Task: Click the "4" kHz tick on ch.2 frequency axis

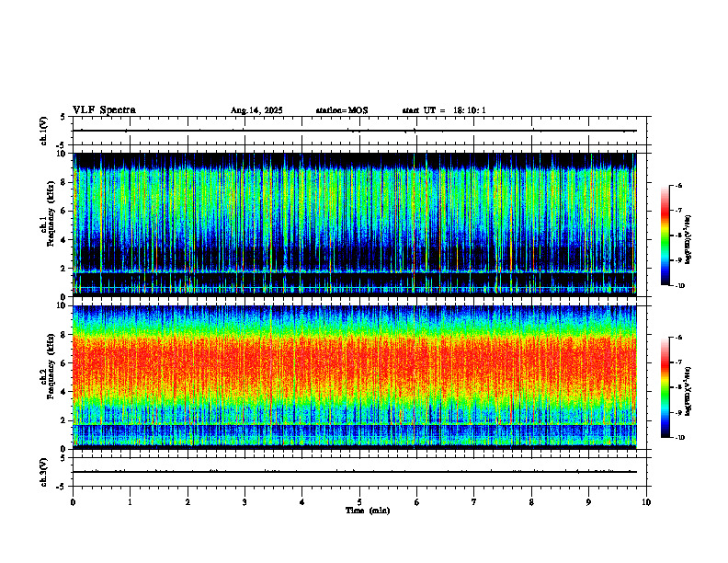Action: coord(65,392)
